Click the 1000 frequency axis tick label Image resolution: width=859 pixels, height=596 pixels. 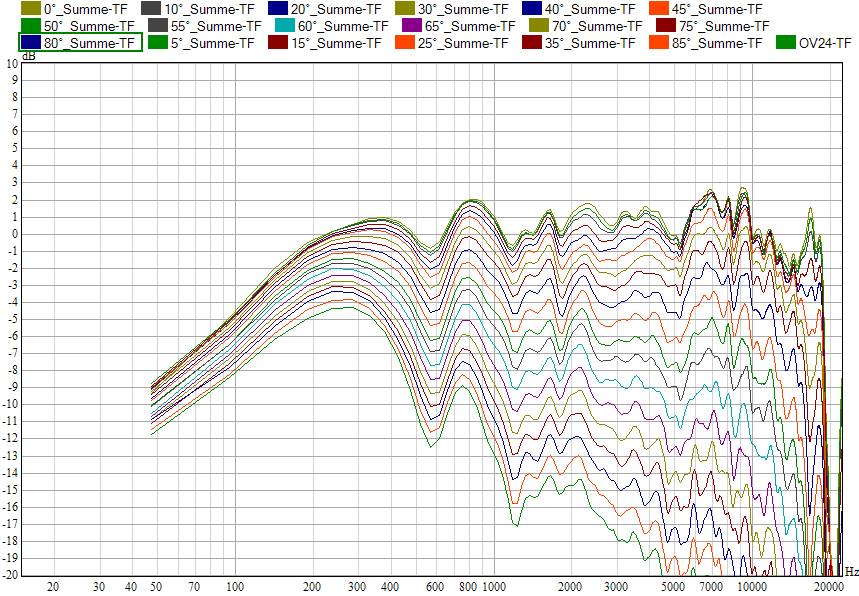[495, 587]
